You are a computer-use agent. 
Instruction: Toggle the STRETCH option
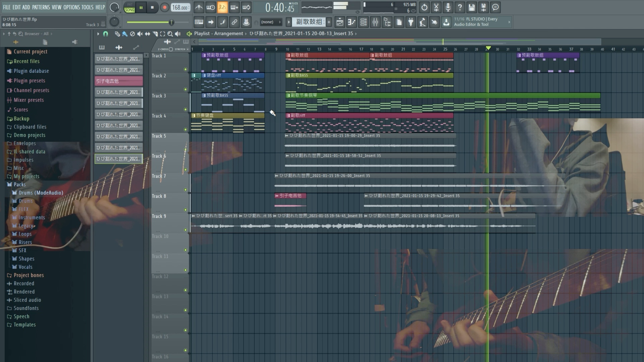[x=187, y=49]
